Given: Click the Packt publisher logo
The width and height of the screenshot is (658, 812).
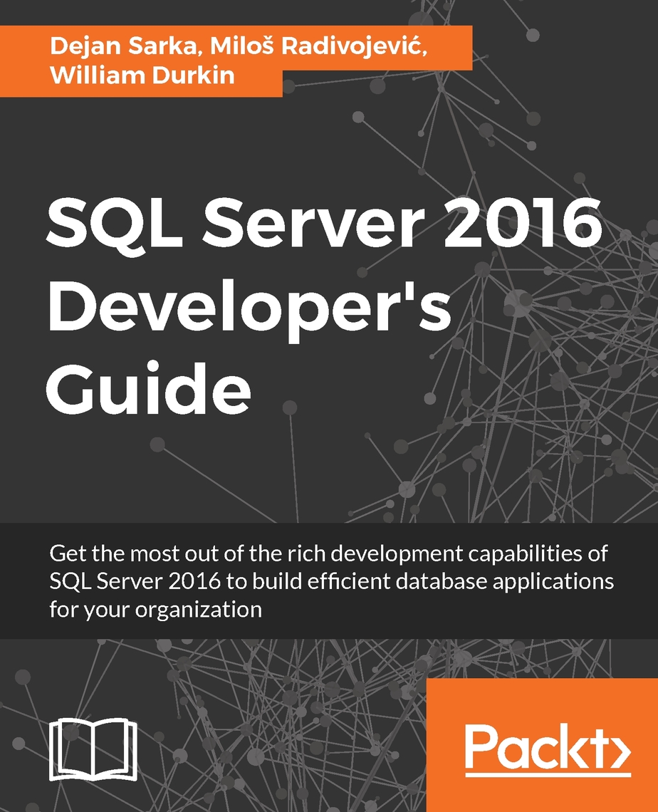Looking at the screenshot, I should pyautogui.click(x=548, y=749).
